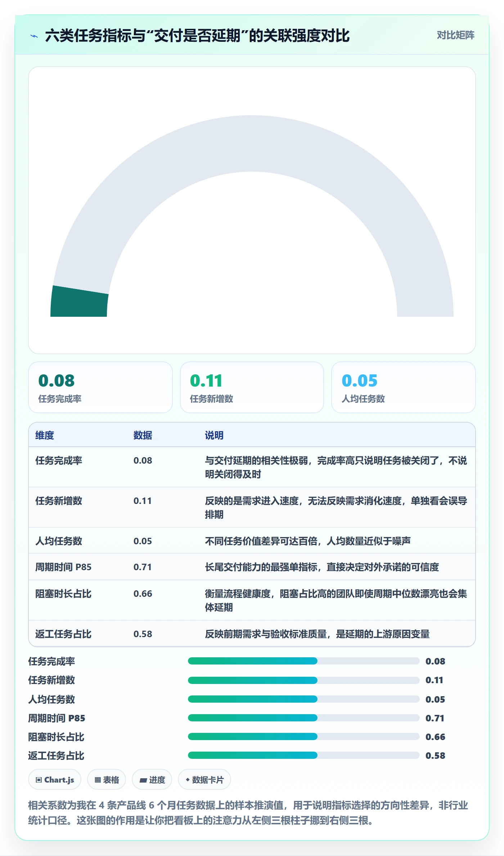Click the lightning icon beside the title
Screen dimensions: 504x856
point(34,36)
